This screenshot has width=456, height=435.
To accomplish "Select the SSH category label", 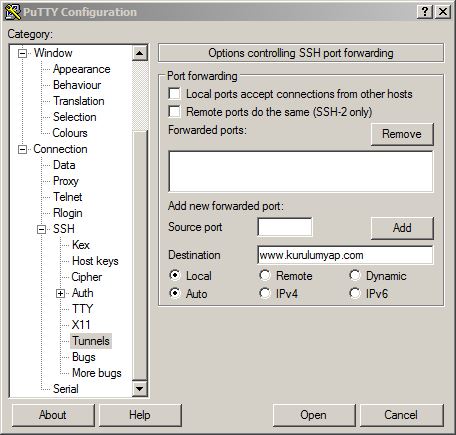I will pos(64,229).
